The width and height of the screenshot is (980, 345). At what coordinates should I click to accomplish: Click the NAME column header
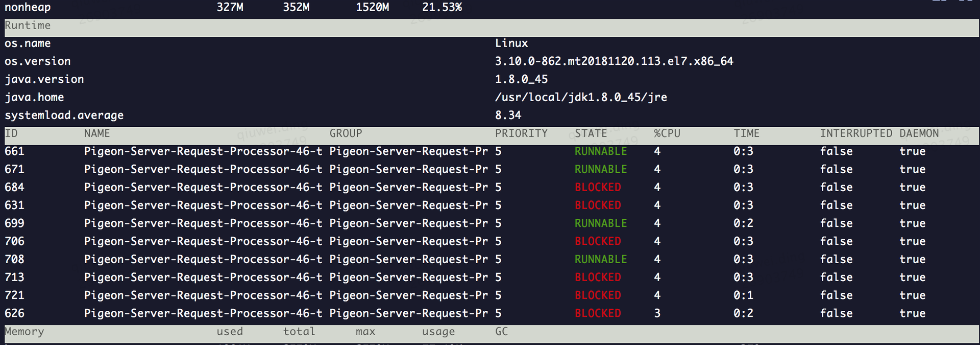[x=97, y=133]
